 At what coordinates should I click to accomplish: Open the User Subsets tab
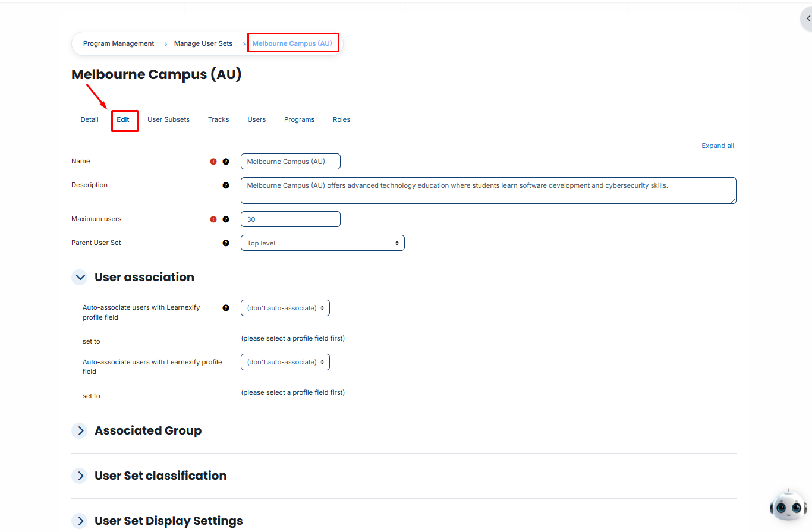tap(169, 119)
